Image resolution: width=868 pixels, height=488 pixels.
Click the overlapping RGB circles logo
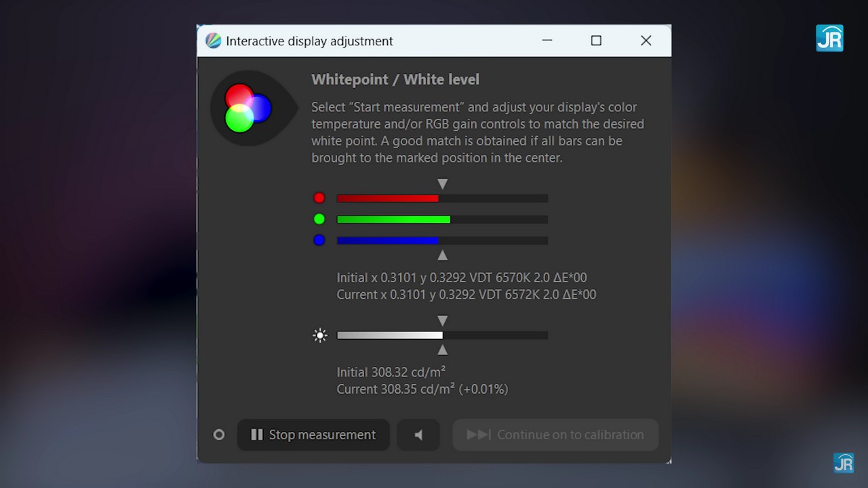(247, 108)
